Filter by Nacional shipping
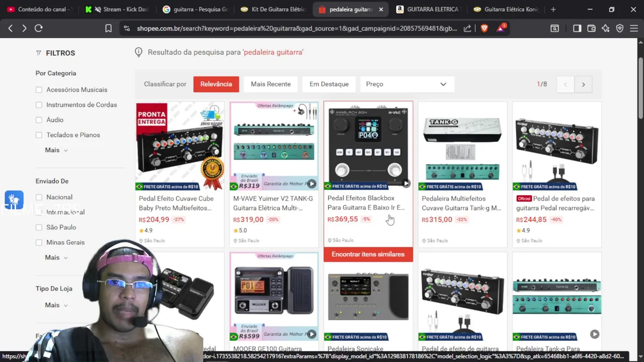The width and height of the screenshot is (644, 362). click(39, 197)
